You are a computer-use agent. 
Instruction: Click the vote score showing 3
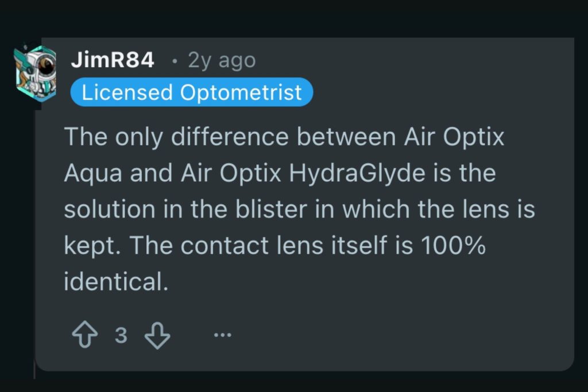coord(121,335)
